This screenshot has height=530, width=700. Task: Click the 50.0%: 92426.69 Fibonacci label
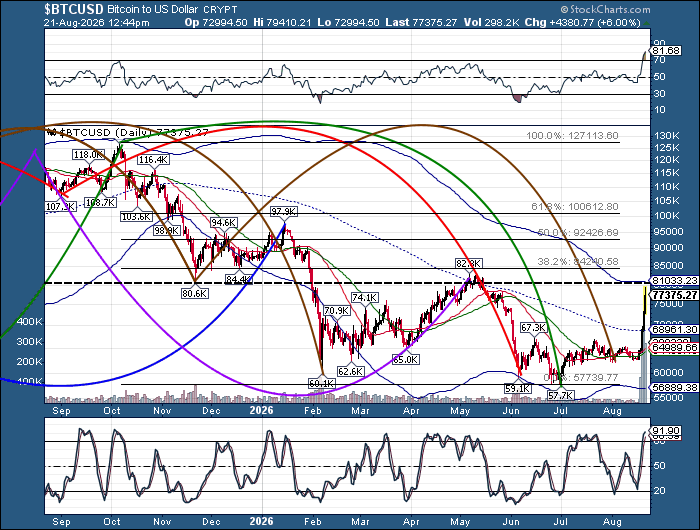pyautogui.click(x=578, y=232)
